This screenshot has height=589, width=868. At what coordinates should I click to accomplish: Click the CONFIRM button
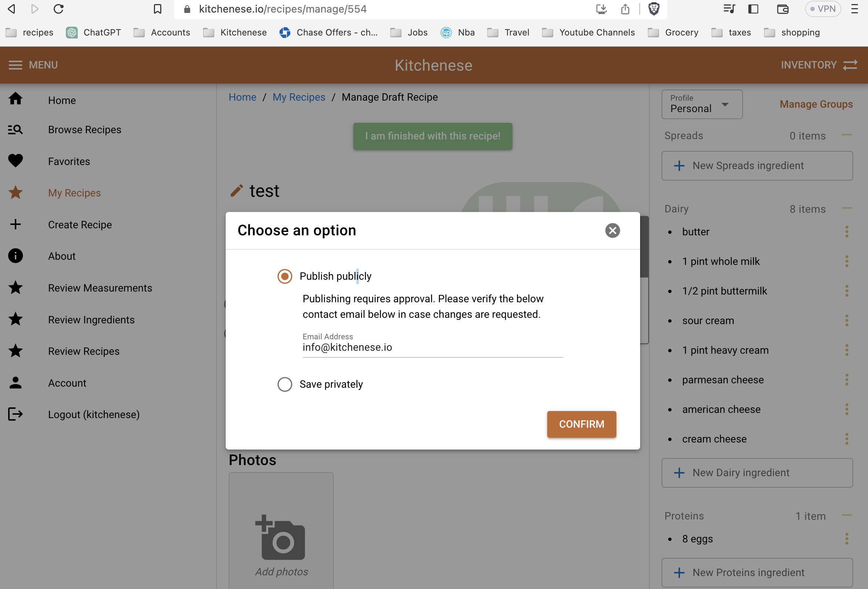click(x=582, y=424)
